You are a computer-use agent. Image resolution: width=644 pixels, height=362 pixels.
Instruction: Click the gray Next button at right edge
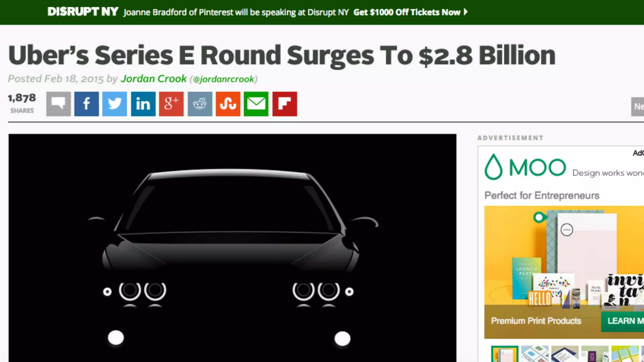637,107
